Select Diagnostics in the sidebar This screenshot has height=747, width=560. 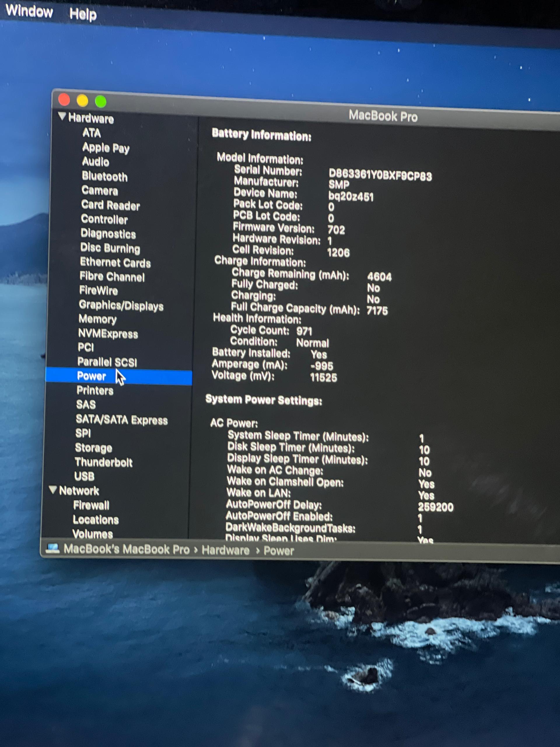tap(108, 234)
